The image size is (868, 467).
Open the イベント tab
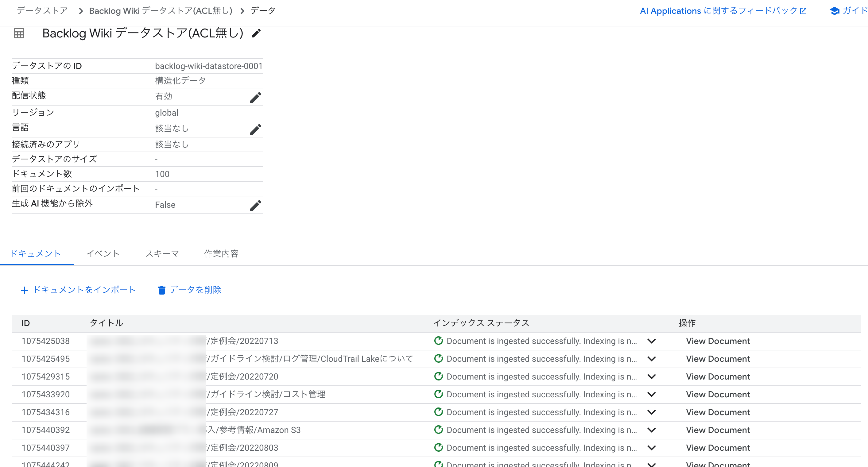click(x=103, y=254)
